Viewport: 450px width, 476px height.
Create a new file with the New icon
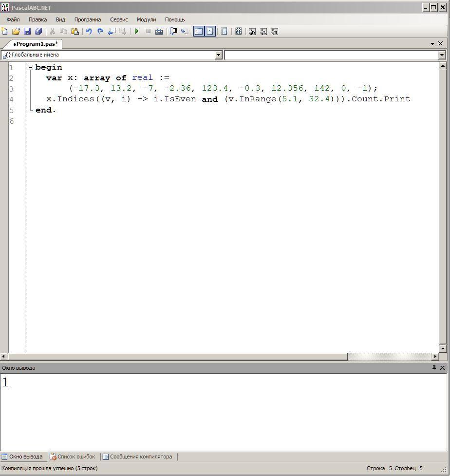click(x=4, y=31)
